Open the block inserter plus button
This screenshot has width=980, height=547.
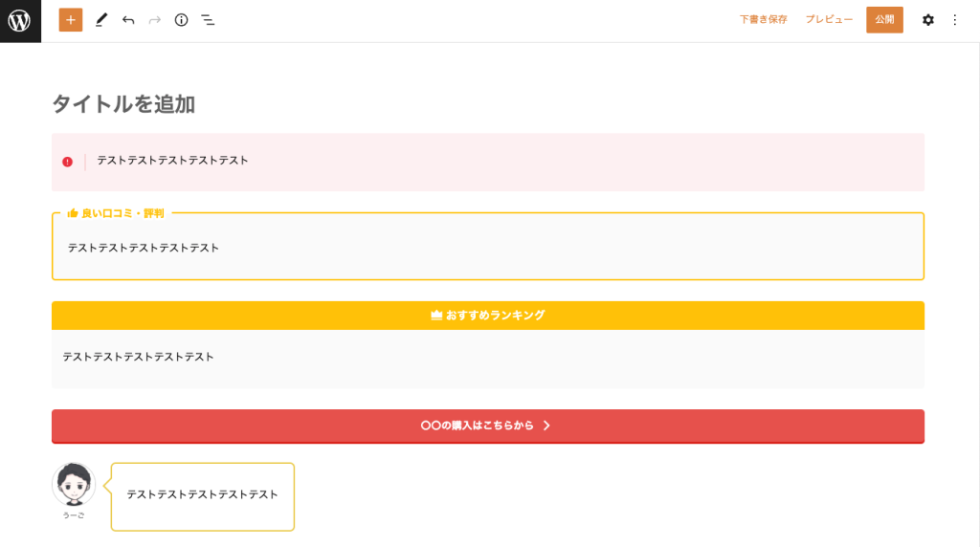tap(71, 20)
